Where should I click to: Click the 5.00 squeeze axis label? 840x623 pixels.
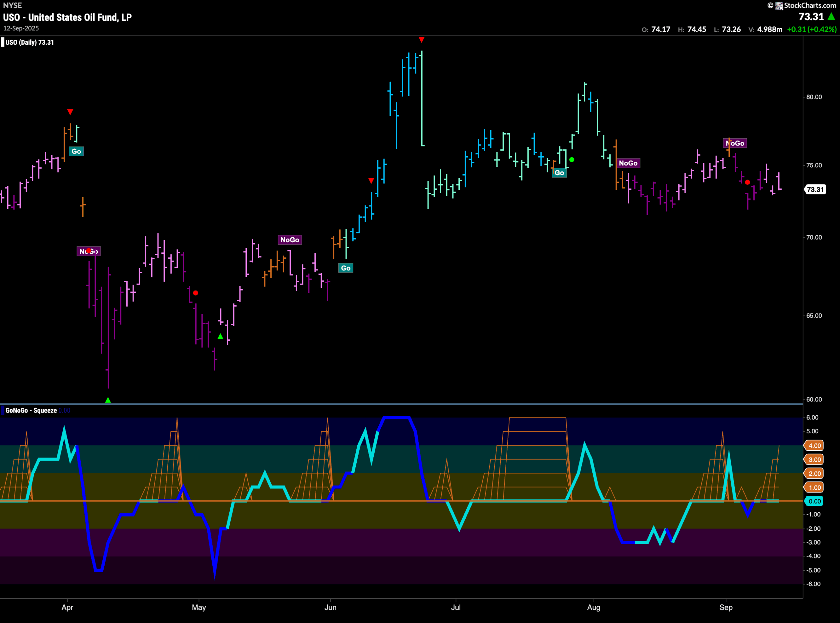pos(812,431)
